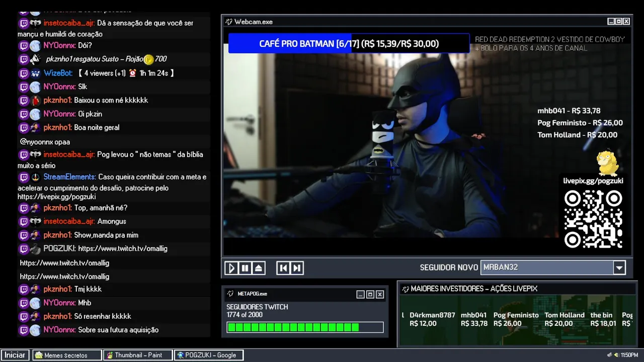Click the Twitch badge beside WizeBot
This screenshot has height=362, width=644.
pyautogui.click(x=24, y=73)
